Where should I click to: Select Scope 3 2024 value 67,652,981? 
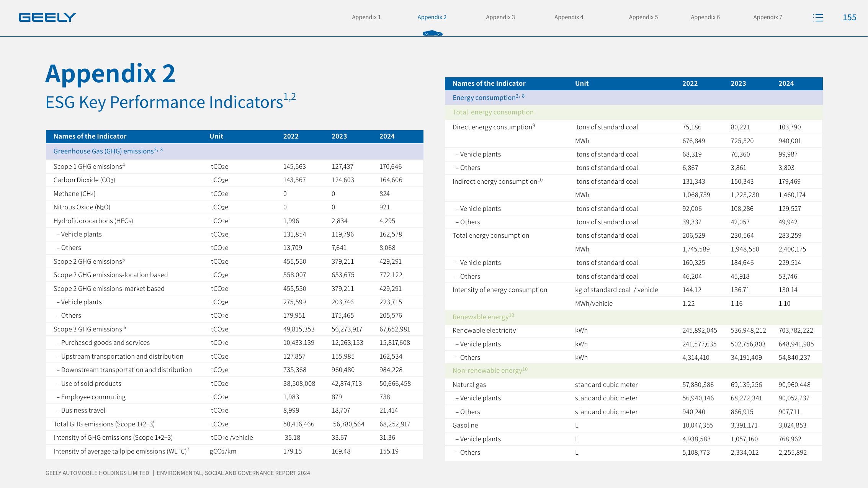pyautogui.click(x=394, y=329)
